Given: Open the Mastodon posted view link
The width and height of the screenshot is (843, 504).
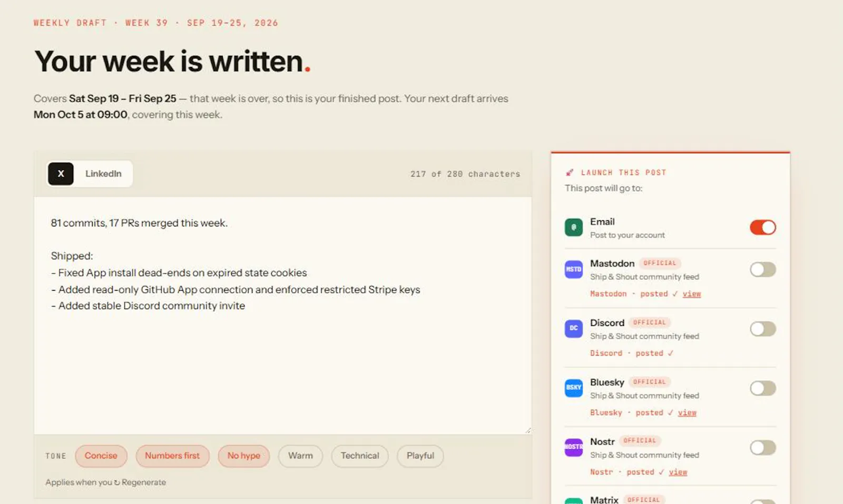Looking at the screenshot, I should coord(692,294).
